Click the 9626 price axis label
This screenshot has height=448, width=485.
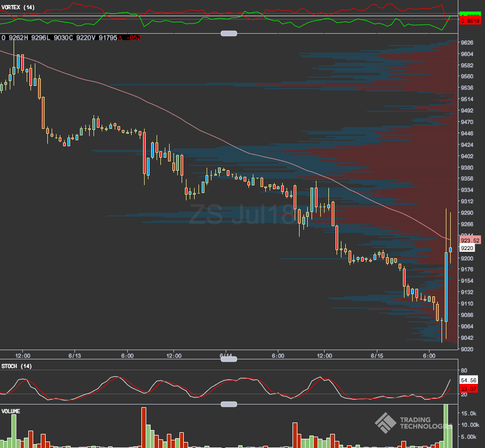pyautogui.click(x=467, y=43)
